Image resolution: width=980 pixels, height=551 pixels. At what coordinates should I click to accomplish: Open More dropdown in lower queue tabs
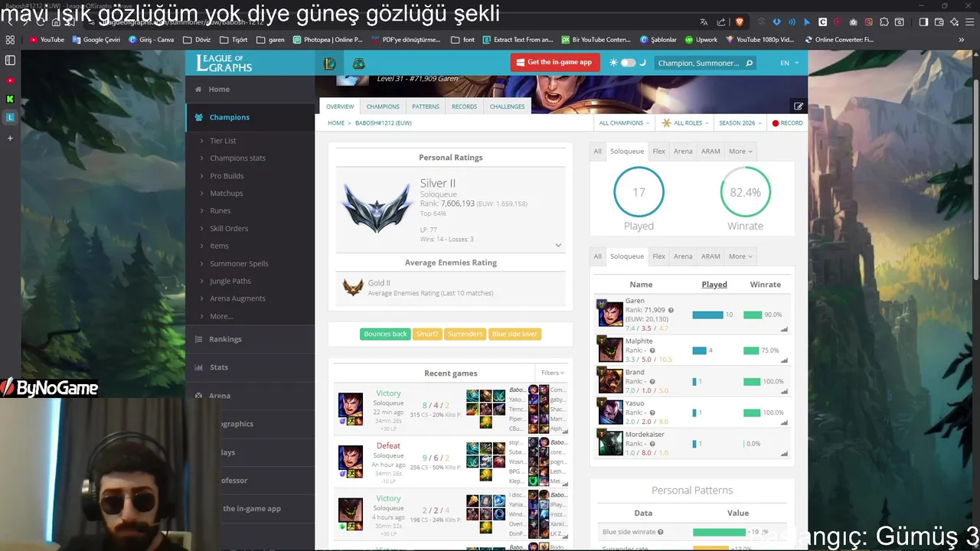(740, 256)
